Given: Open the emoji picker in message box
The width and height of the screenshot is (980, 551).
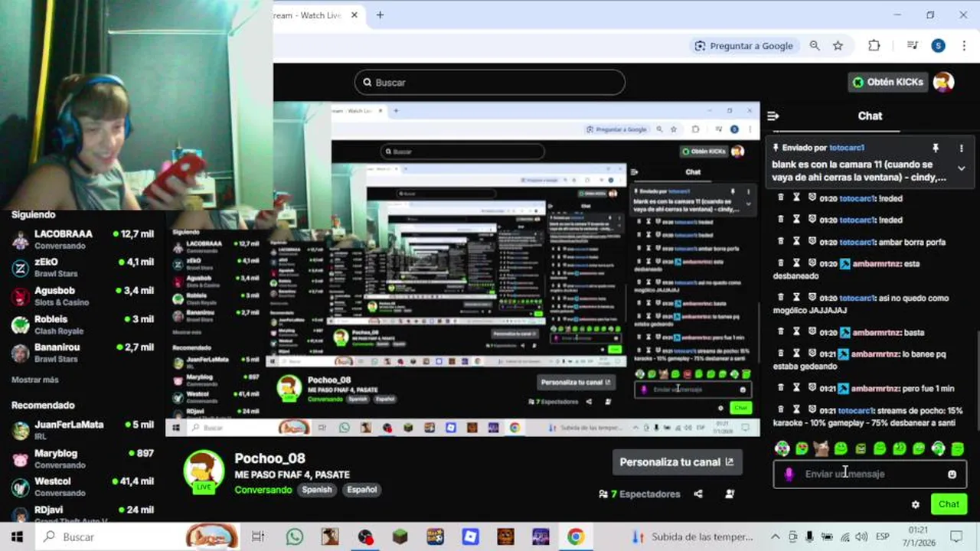Looking at the screenshot, I should 952,474.
